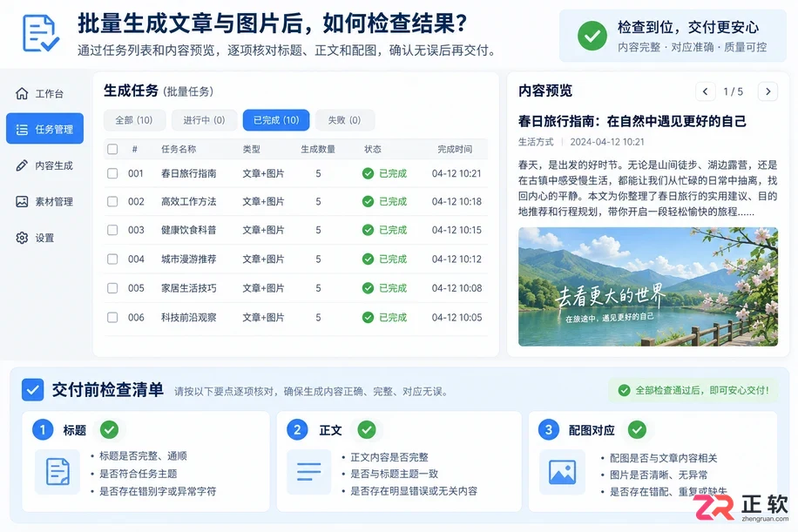Click the 完成时间 column header
The width and height of the screenshot is (798, 532).
click(455, 149)
